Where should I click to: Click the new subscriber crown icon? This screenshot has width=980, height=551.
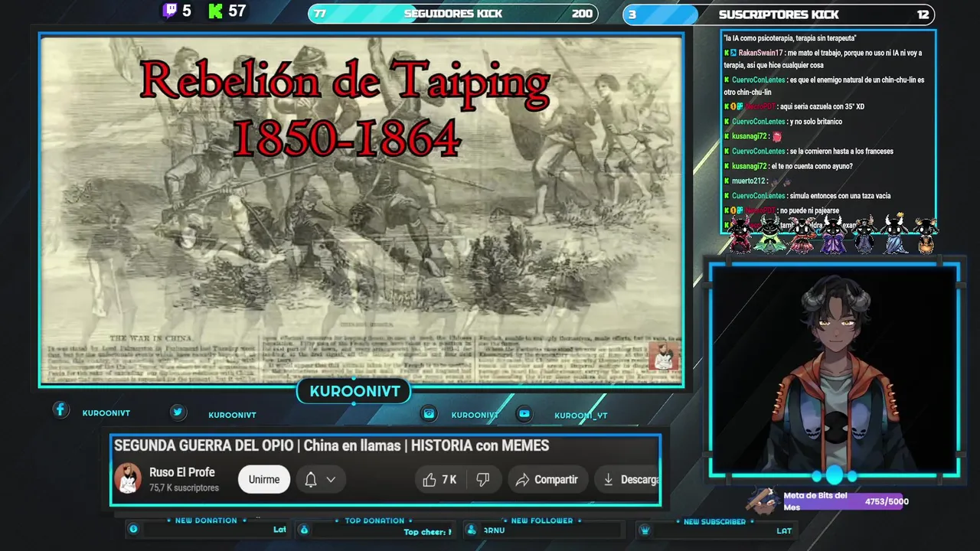pos(645,530)
